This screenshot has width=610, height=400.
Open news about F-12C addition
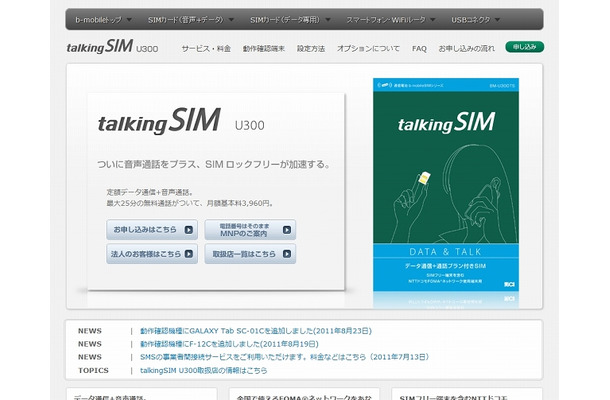click(229, 344)
